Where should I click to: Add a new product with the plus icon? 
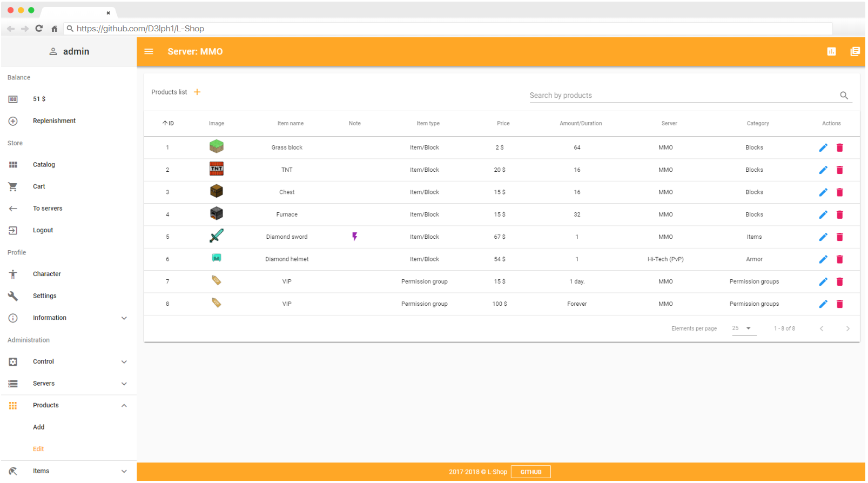[197, 92]
